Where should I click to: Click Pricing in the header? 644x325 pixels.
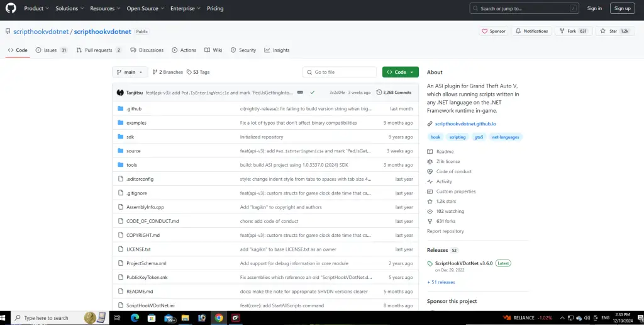(215, 8)
